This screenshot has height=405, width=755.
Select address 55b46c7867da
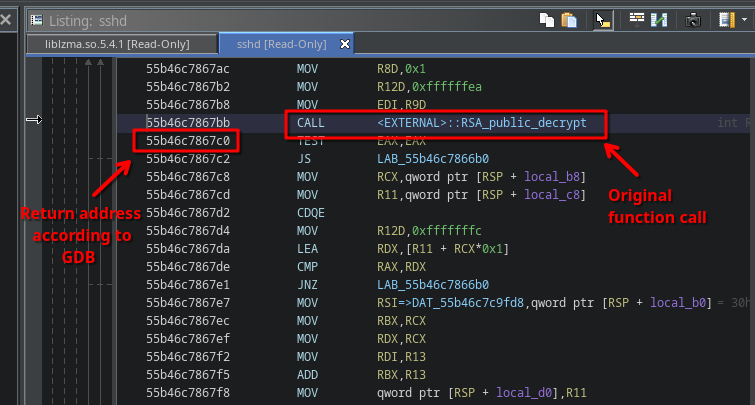pos(188,249)
